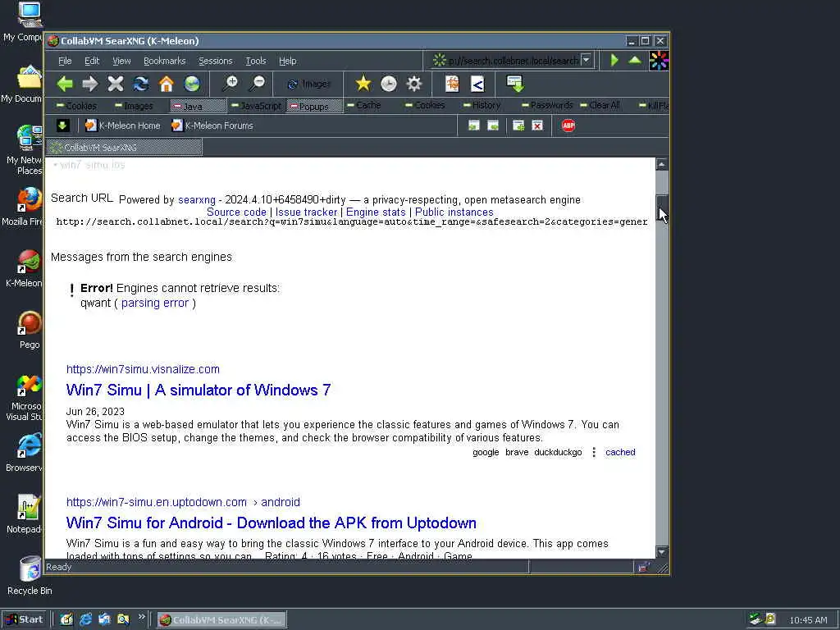This screenshot has width=840, height=630.
Task: Open the Issue tracker link
Action: [306, 212]
